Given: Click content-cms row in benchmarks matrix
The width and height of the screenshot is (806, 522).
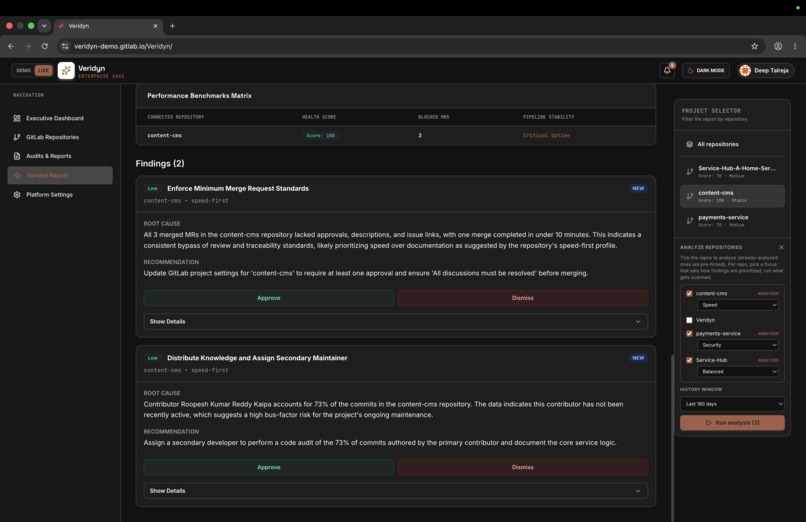Looking at the screenshot, I should tap(395, 136).
